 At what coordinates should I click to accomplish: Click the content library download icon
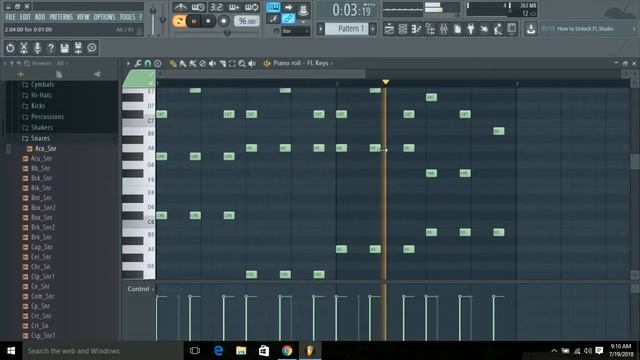(531, 29)
